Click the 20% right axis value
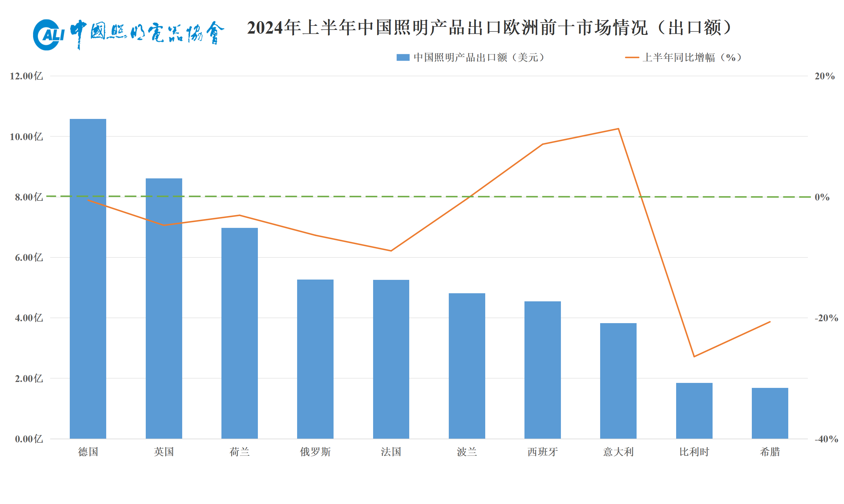844x504 pixels. click(825, 76)
